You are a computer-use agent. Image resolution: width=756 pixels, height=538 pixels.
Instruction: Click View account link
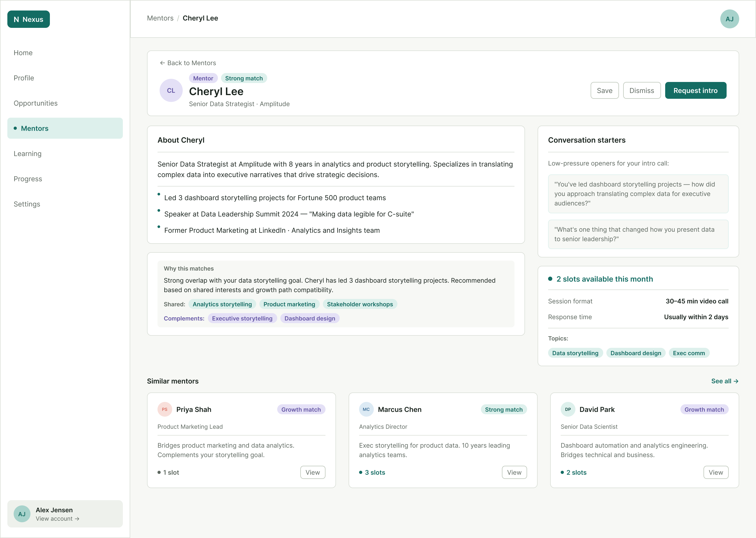pyautogui.click(x=57, y=519)
